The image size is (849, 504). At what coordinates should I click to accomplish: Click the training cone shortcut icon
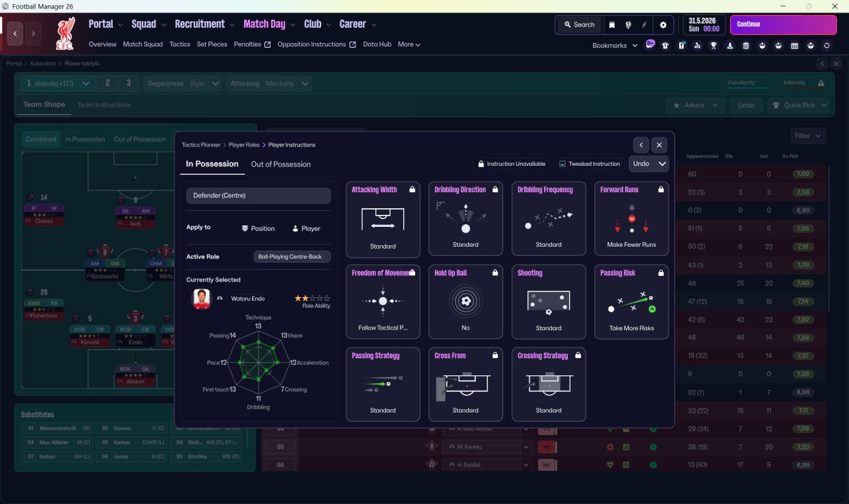(730, 46)
